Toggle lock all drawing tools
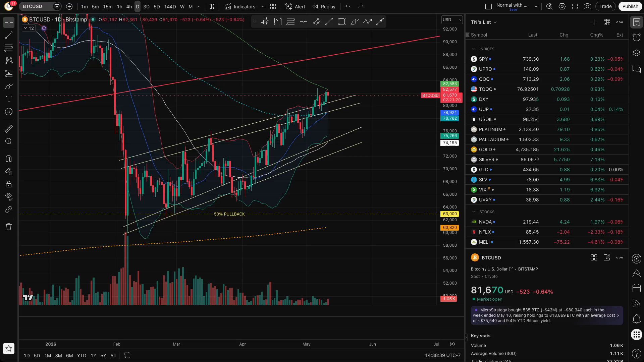The height and width of the screenshot is (362, 644). pos(9,184)
